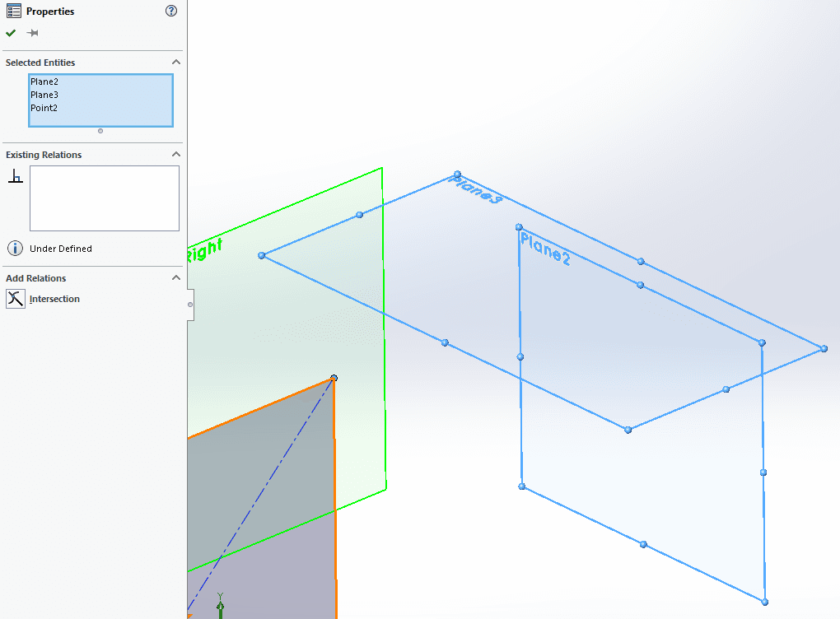The image size is (840, 619).
Task: Open Properties panel help
Action: (x=171, y=12)
